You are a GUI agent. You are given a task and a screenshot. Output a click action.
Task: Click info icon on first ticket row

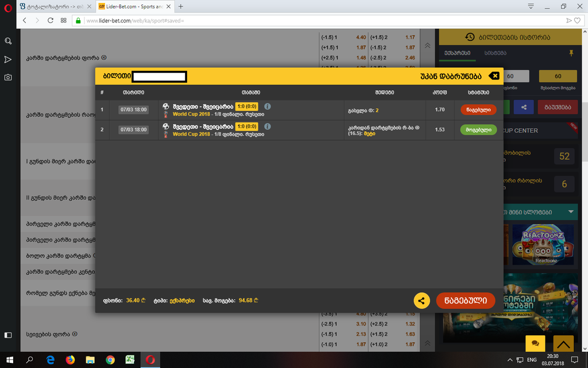(268, 106)
